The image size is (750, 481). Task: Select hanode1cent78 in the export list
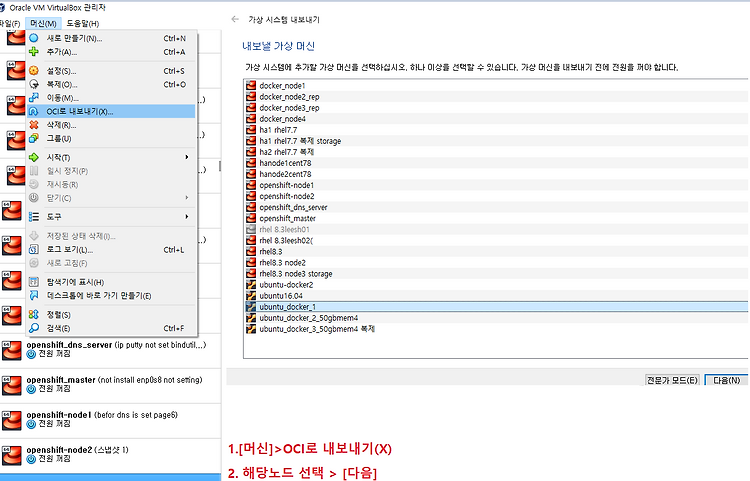point(496,163)
